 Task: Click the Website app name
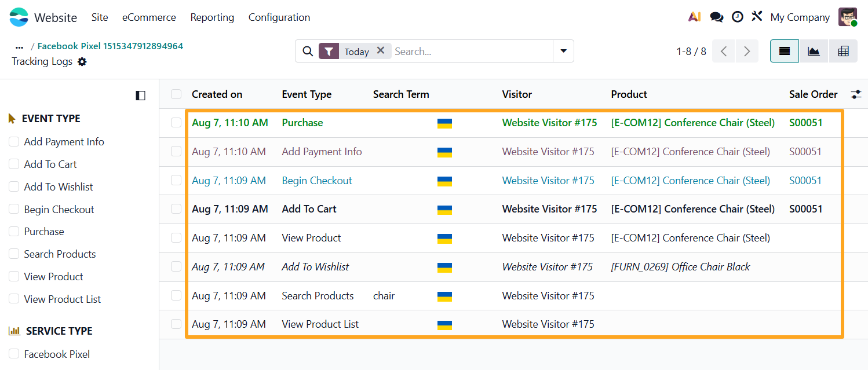point(56,17)
